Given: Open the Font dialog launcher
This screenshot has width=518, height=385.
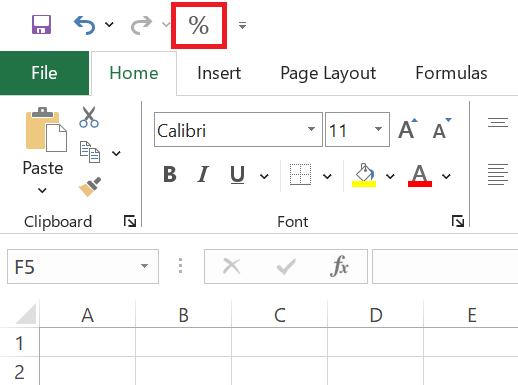Looking at the screenshot, I should pyautogui.click(x=458, y=221).
